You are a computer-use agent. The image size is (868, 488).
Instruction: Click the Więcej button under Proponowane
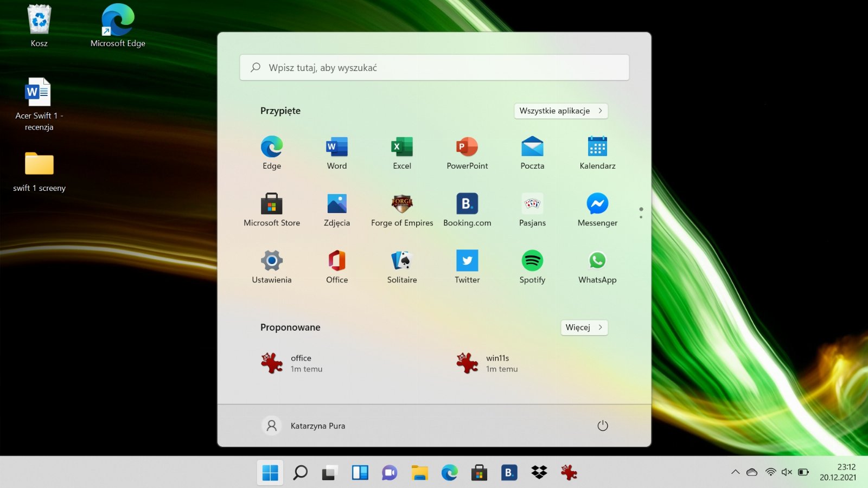(584, 328)
